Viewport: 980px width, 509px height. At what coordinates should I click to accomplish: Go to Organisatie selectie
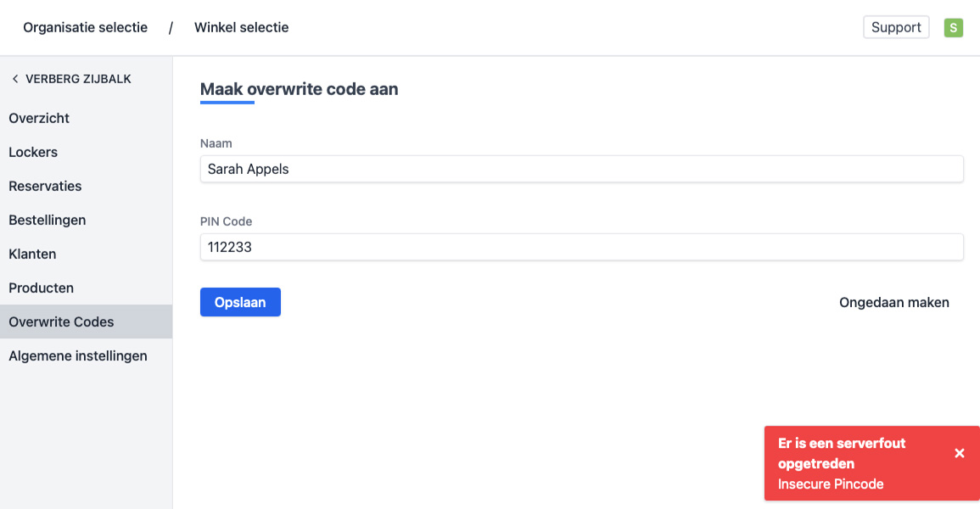pyautogui.click(x=85, y=28)
